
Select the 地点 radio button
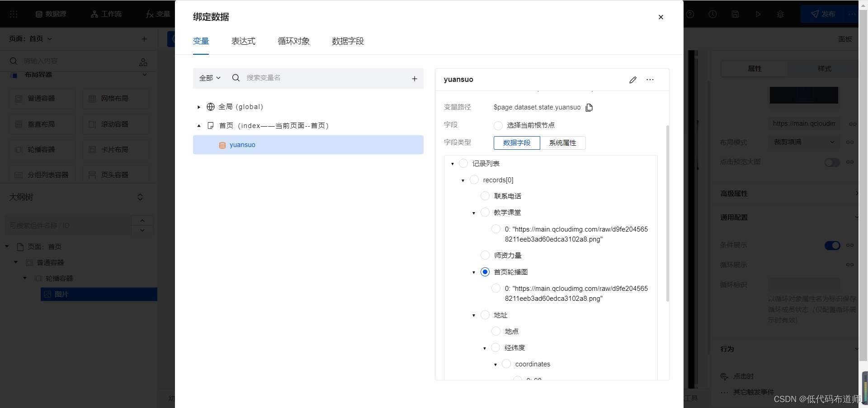pyautogui.click(x=495, y=331)
